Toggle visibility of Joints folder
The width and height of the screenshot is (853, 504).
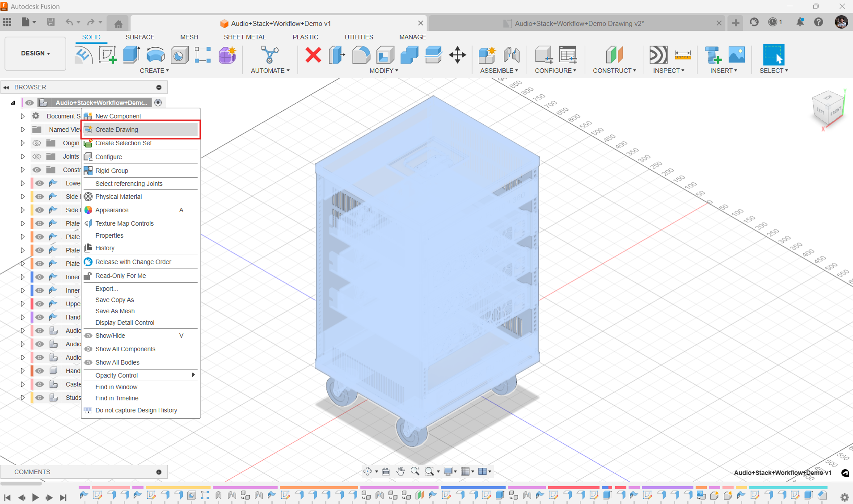pyautogui.click(x=37, y=156)
